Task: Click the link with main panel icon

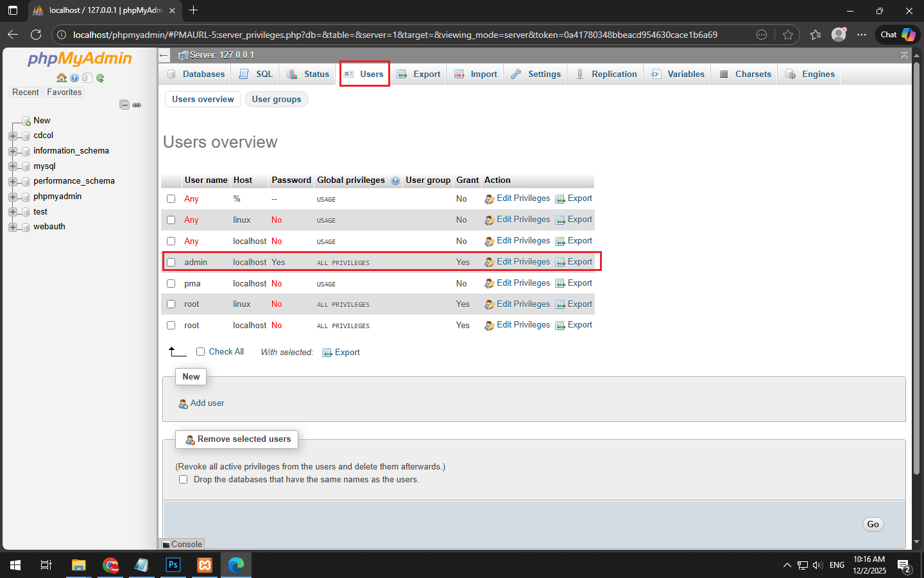Action: (x=137, y=105)
